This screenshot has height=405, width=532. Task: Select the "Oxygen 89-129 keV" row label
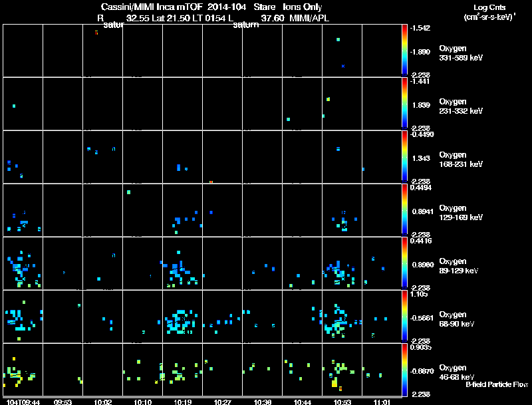click(x=458, y=266)
